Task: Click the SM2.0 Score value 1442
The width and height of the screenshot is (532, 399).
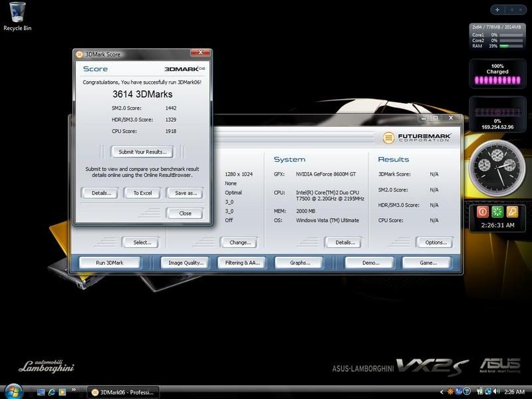Action: point(171,108)
